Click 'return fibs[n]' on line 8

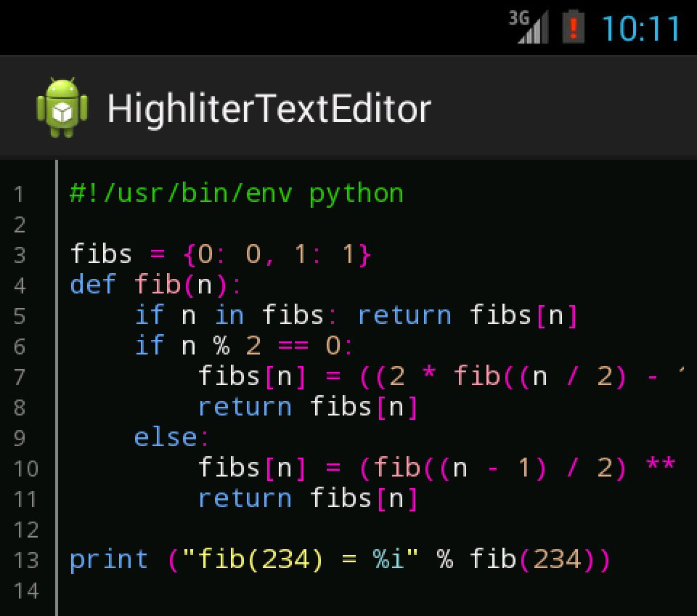pyautogui.click(x=309, y=407)
